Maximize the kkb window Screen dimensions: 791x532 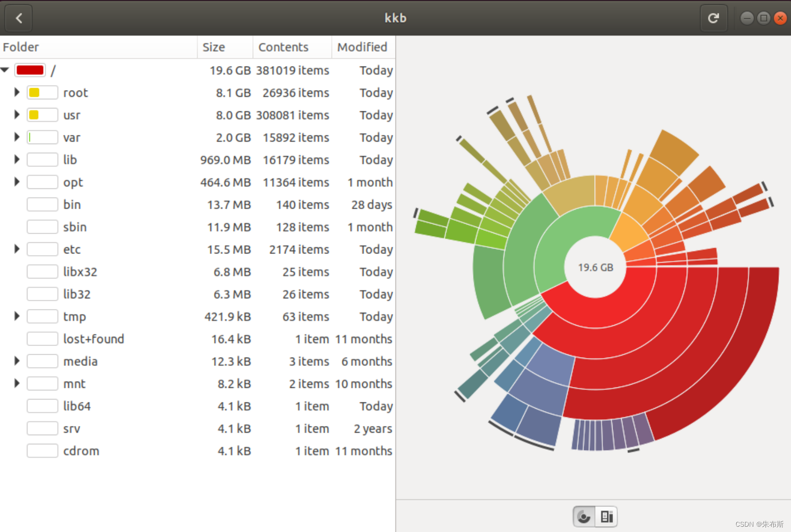764,18
